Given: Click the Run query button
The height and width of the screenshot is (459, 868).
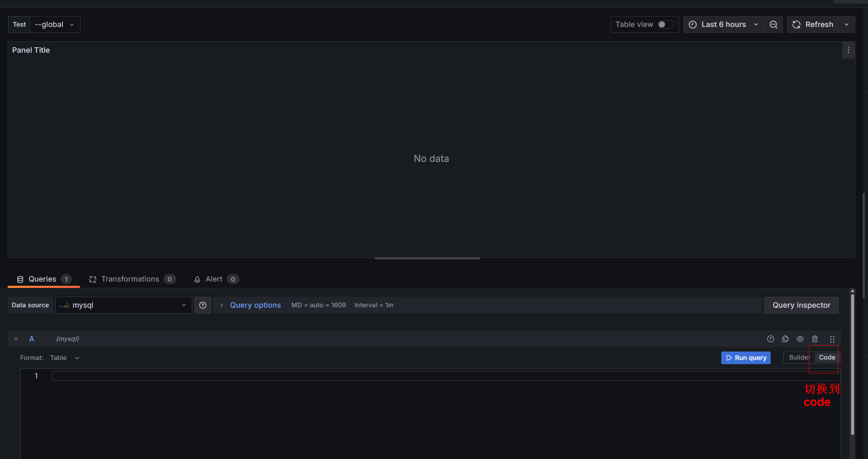Looking at the screenshot, I should click(745, 358).
